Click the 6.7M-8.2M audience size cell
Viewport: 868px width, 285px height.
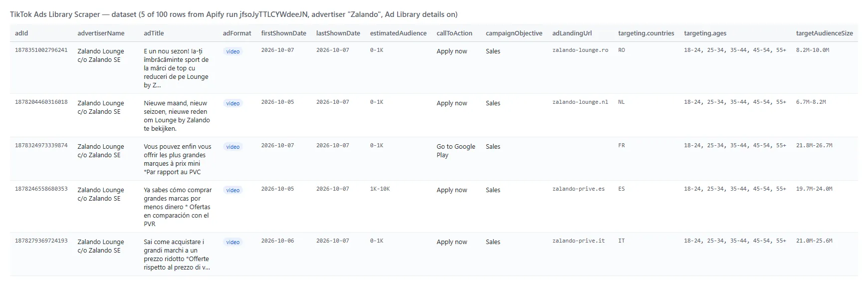pos(811,102)
